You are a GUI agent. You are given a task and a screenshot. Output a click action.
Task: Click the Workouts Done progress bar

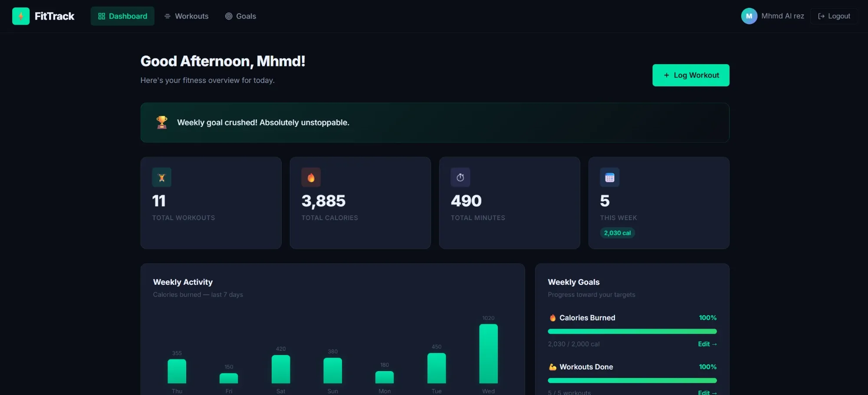pyautogui.click(x=632, y=380)
